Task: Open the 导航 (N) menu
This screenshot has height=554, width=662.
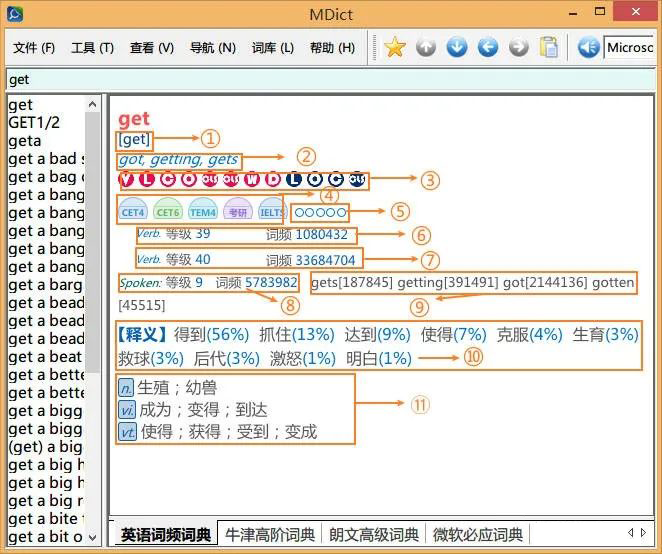Action: coord(212,48)
